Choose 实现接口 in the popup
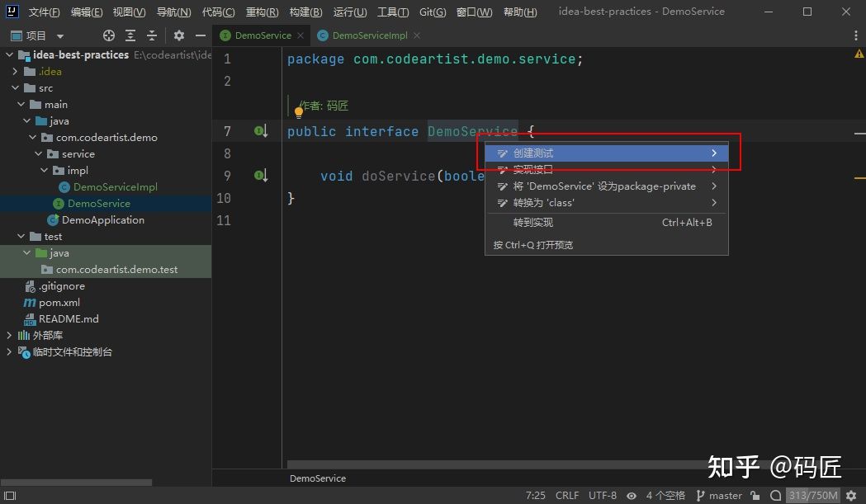Viewport: 866px width, 504px height. 607,169
